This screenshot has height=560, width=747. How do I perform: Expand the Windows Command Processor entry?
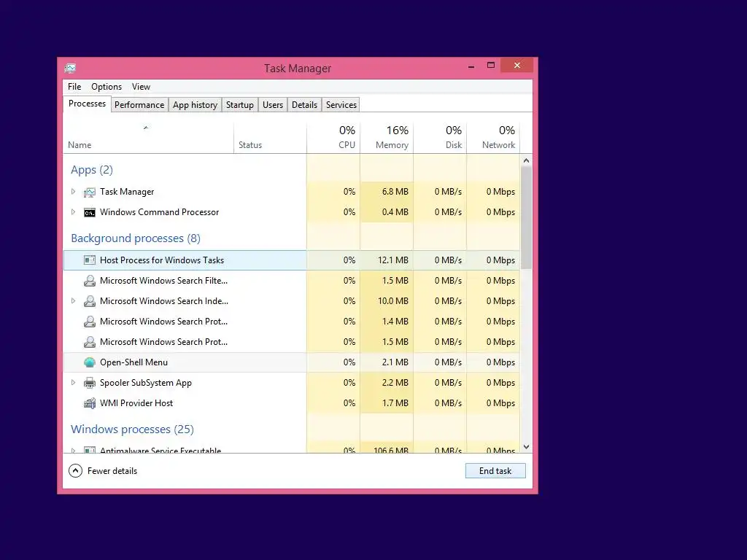point(73,212)
